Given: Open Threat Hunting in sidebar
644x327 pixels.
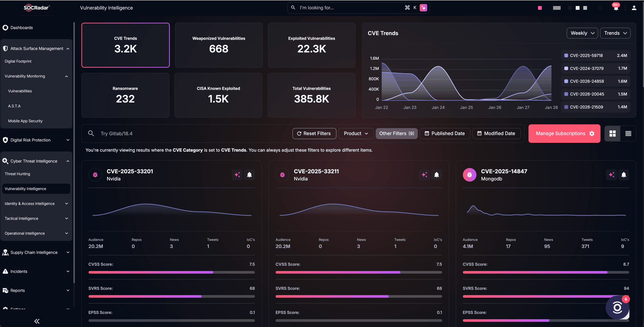Looking at the screenshot, I should [x=17, y=174].
